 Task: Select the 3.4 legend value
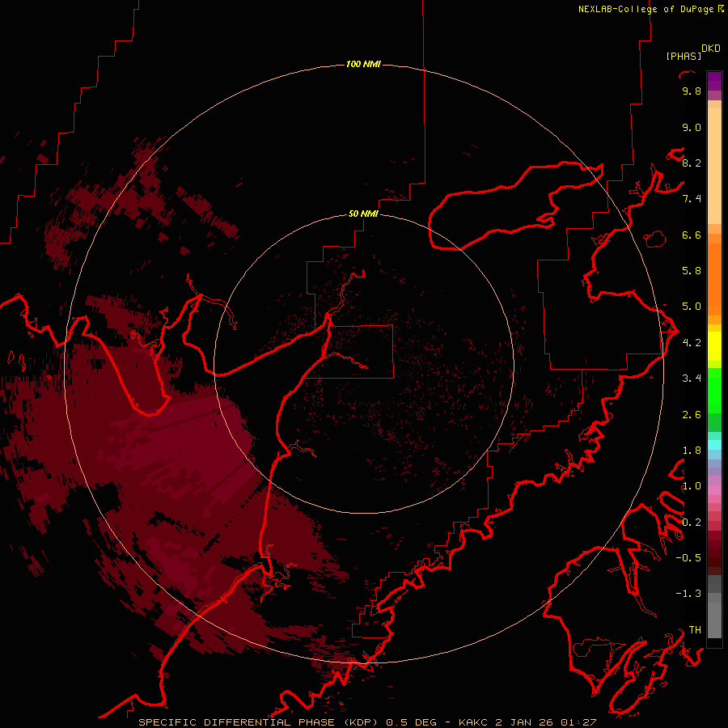(x=692, y=379)
